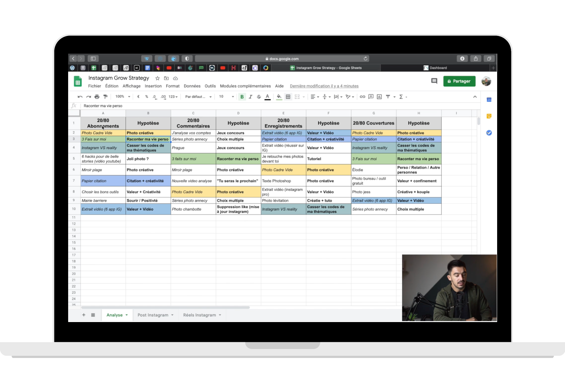Screen dimensions: 565x392
Task: Open the Par défaut font dropdown
Action: pos(198,97)
